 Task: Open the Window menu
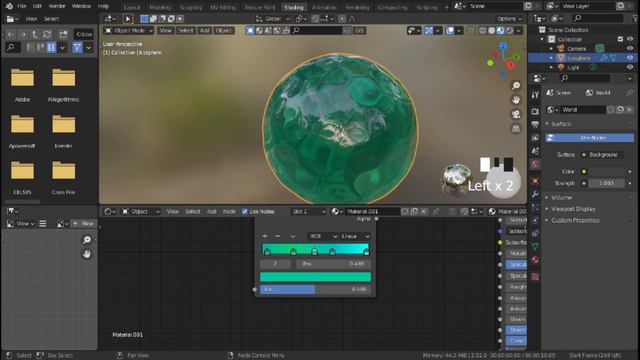pyautogui.click(x=81, y=6)
